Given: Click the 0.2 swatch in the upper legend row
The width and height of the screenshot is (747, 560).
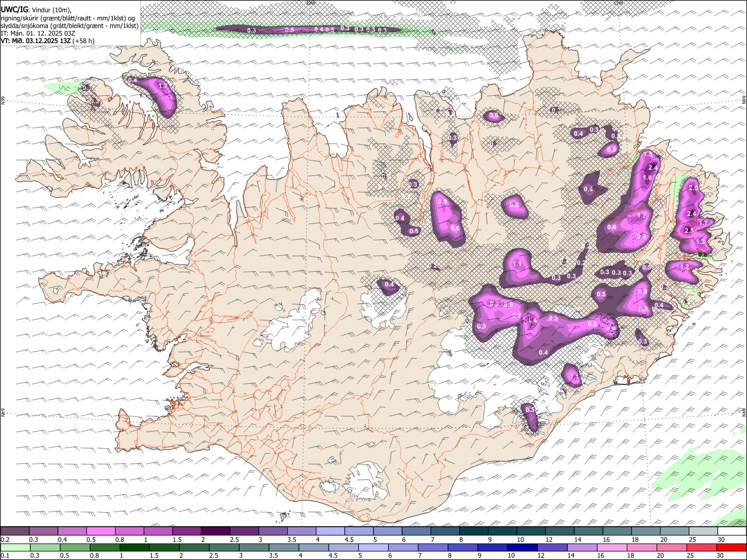Looking at the screenshot, I should point(15,531).
